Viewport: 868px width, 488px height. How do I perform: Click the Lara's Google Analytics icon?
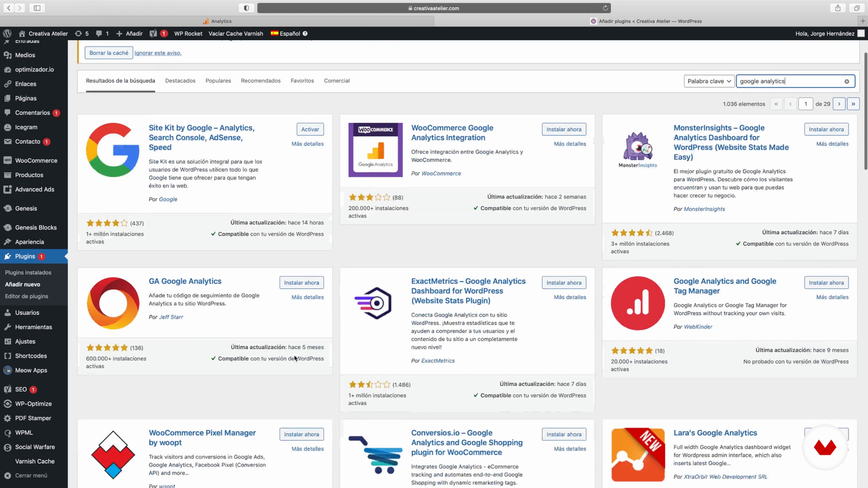(638, 455)
